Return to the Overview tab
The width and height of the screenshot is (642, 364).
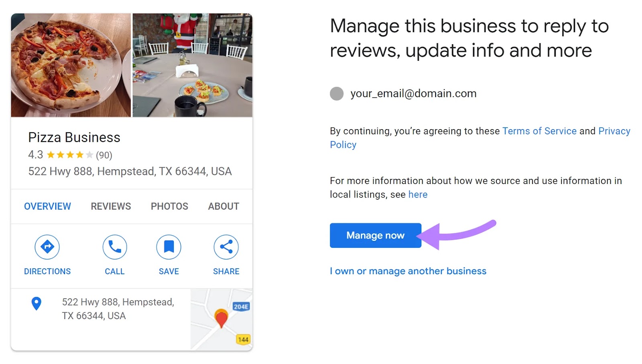tap(47, 206)
